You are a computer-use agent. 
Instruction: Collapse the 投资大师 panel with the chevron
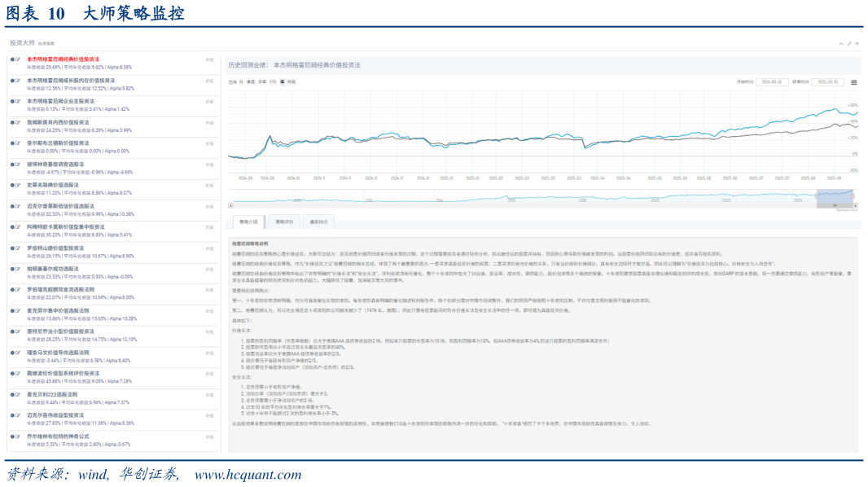click(x=841, y=43)
